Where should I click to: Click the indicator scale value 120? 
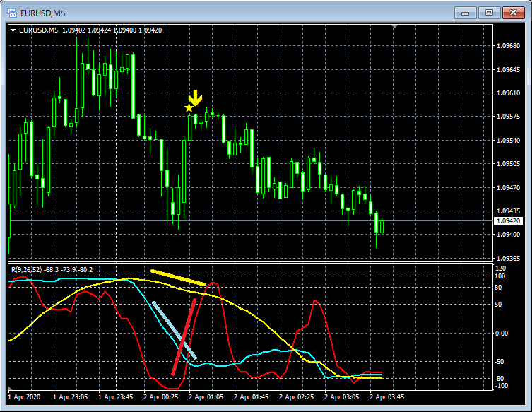500,268
